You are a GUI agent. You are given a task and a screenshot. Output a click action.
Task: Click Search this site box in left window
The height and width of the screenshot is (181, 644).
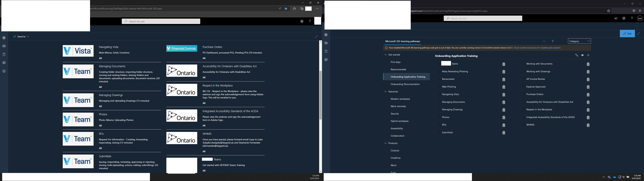[x=161, y=21]
